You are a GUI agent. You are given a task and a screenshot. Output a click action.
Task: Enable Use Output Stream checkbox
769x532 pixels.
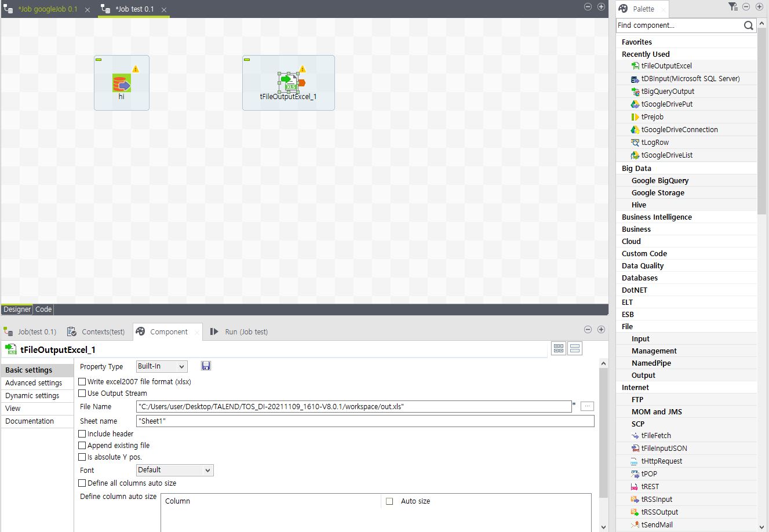pos(82,393)
